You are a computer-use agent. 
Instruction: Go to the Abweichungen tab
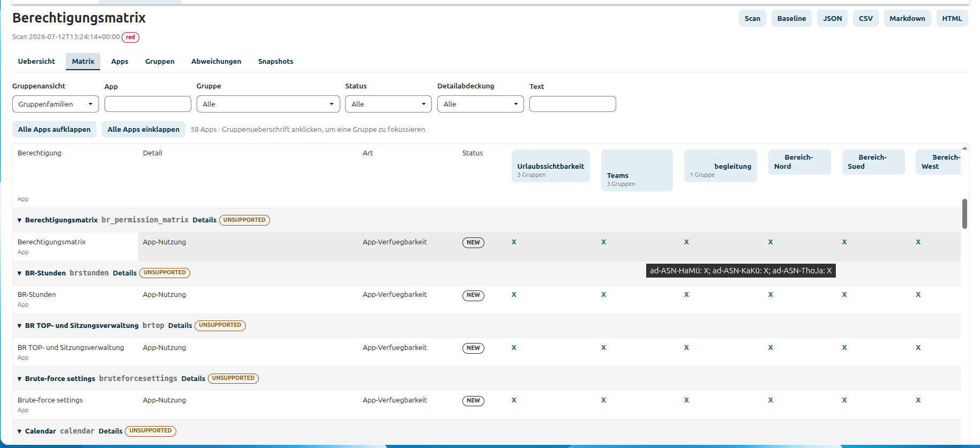(216, 62)
